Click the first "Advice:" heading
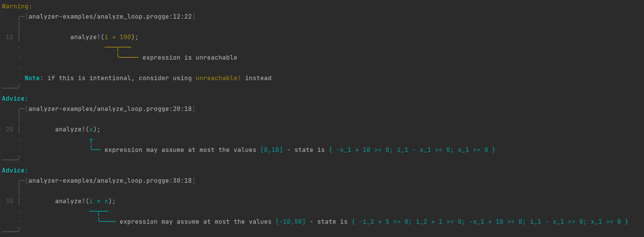The width and height of the screenshot is (644, 237). pos(15,99)
